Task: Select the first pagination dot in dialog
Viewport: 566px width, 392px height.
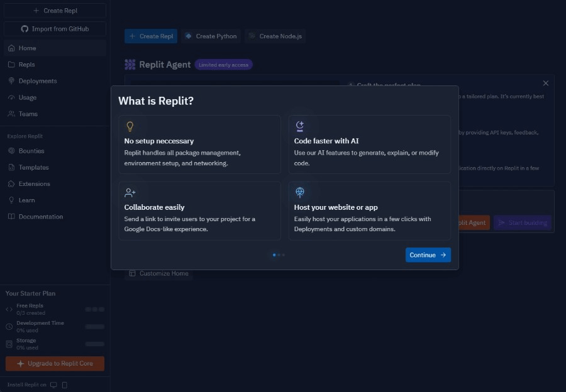Action: tap(274, 255)
